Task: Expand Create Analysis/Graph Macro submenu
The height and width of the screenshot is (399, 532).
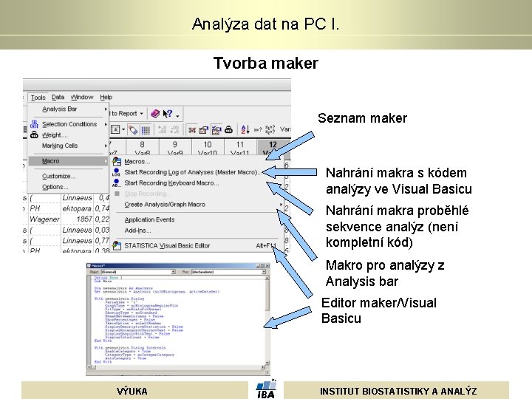Action: (x=197, y=204)
